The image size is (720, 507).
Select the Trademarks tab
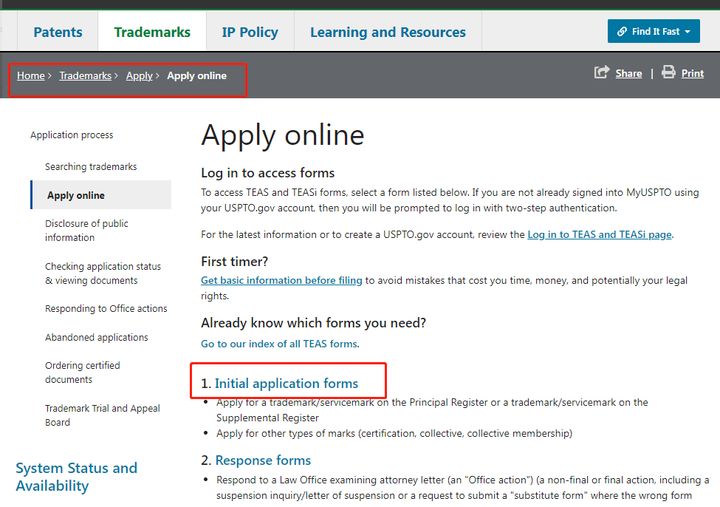point(152,32)
